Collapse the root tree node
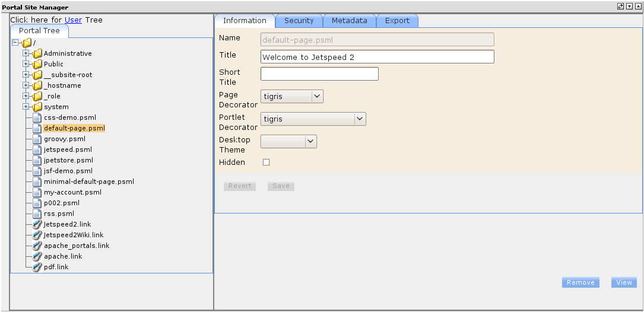This screenshot has width=644, height=312. (15, 43)
